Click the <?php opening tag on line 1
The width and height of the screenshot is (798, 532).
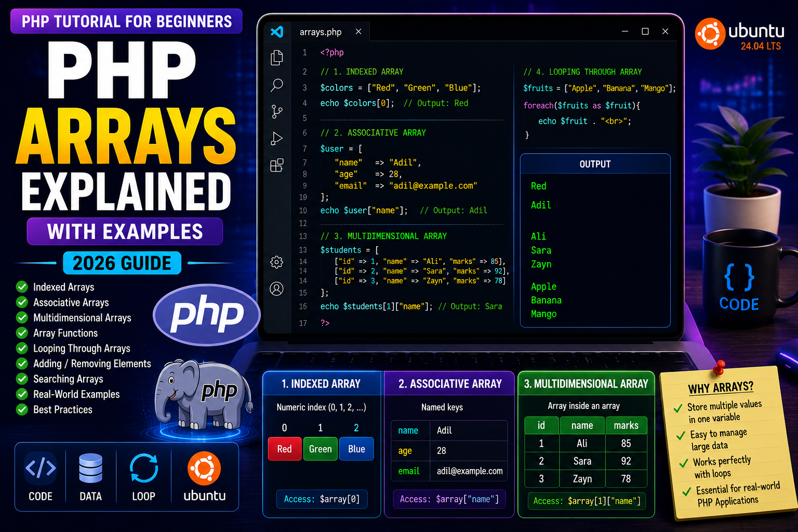tap(332, 52)
